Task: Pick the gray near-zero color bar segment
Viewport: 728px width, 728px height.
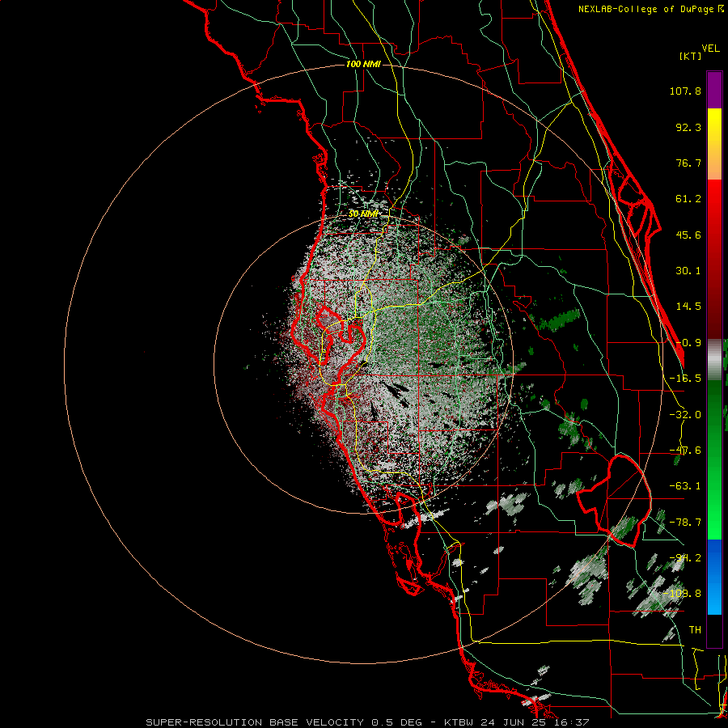Action: tap(714, 360)
